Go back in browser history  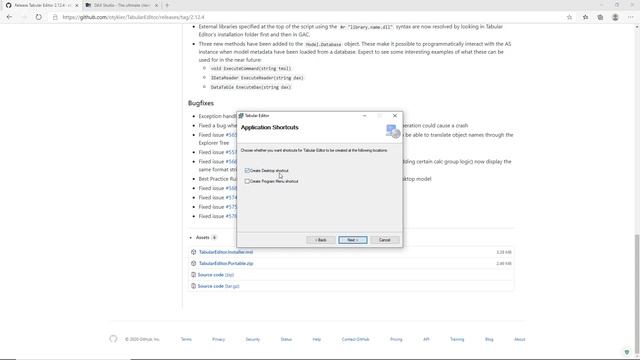click(x=9, y=17)
